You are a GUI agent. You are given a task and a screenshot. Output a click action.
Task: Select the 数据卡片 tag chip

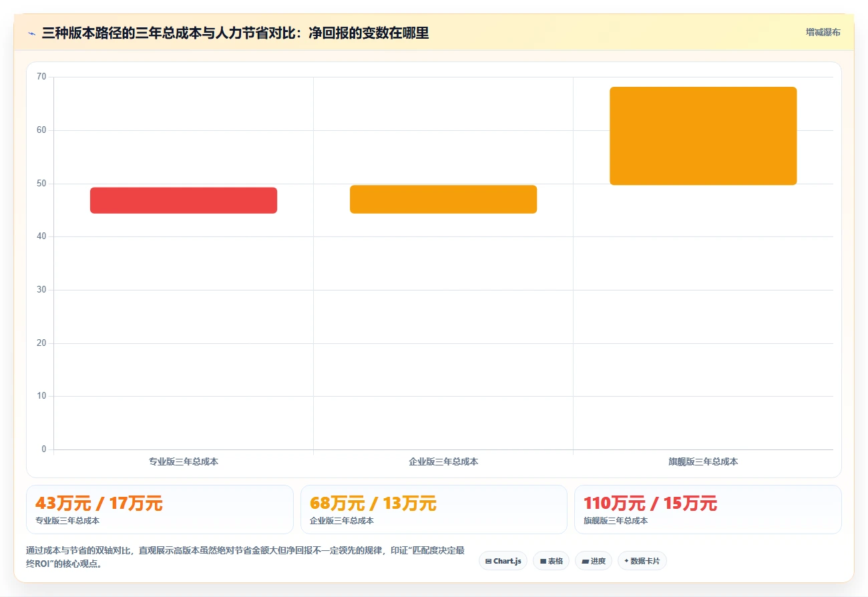click(642, 561)
